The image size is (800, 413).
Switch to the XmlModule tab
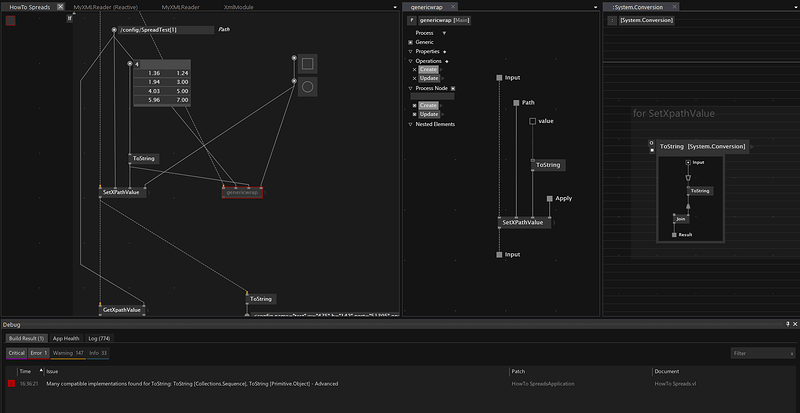(238, 7)
